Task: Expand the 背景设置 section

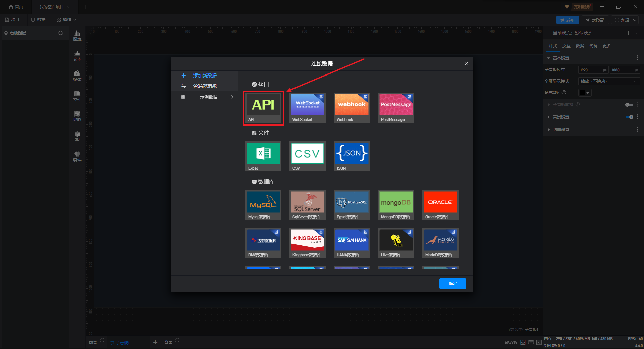Action: [549, 117]
